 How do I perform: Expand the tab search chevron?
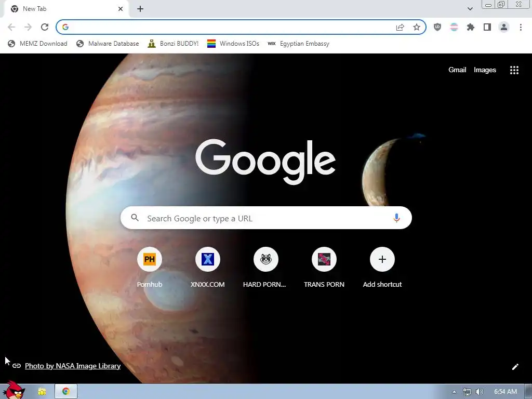[470, 9]
